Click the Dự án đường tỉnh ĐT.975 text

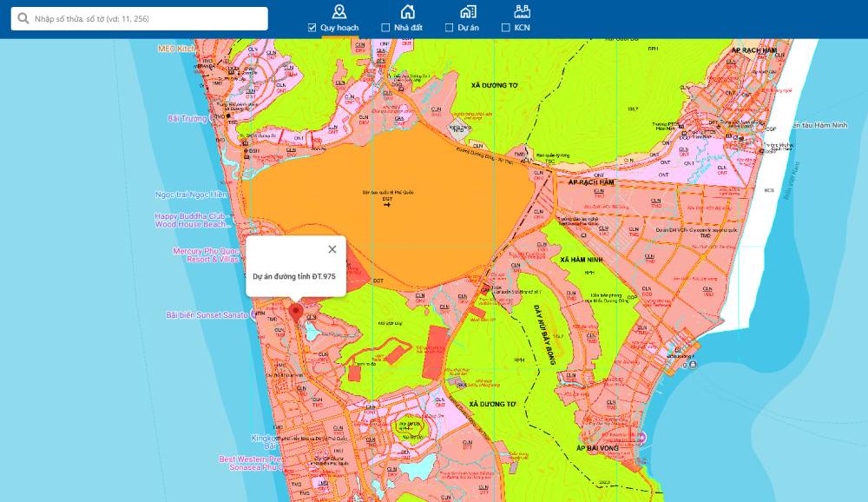[293, 276]
